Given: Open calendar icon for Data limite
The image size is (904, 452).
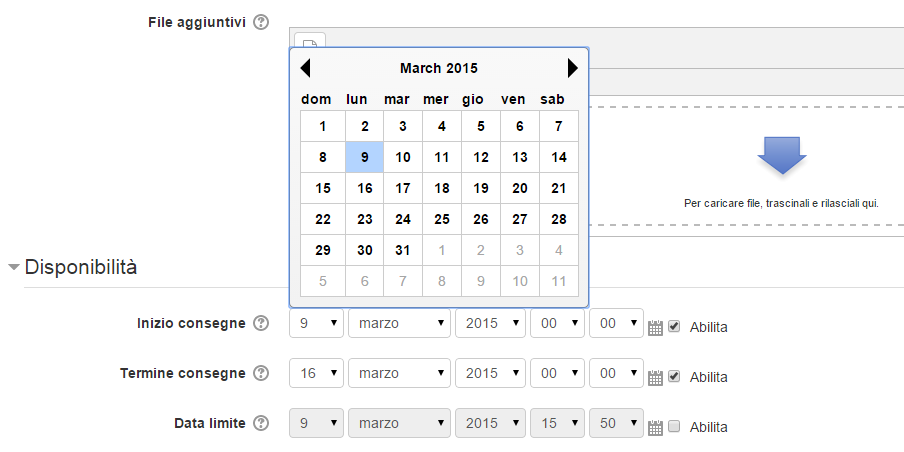Looking at the screenshot, I should [656, 428].
